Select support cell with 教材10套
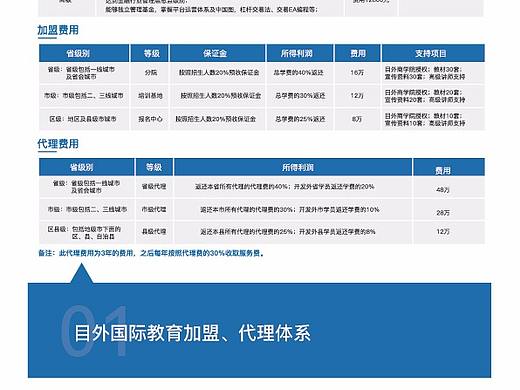This screenshot has height=390, width=520. [x=433, y=119]
